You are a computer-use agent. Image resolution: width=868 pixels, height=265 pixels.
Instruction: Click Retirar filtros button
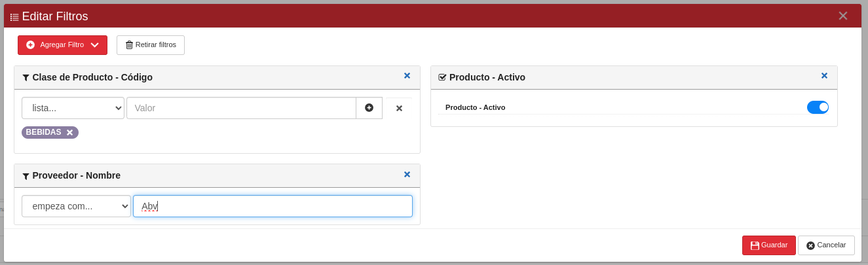(x=151, y=45)
